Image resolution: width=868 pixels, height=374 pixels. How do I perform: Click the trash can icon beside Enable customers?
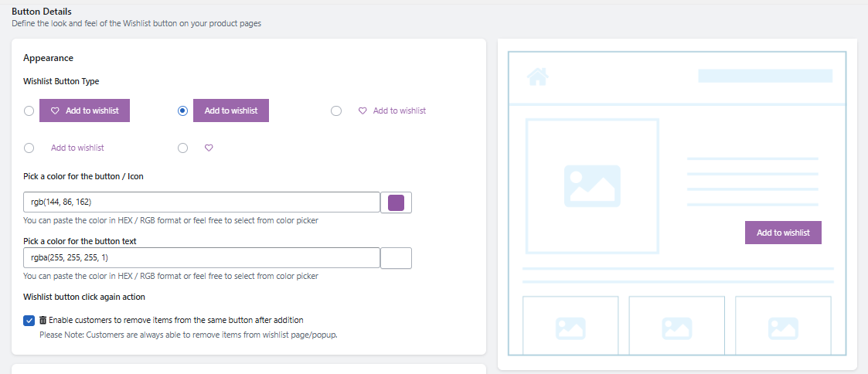[x=43, y=320]
